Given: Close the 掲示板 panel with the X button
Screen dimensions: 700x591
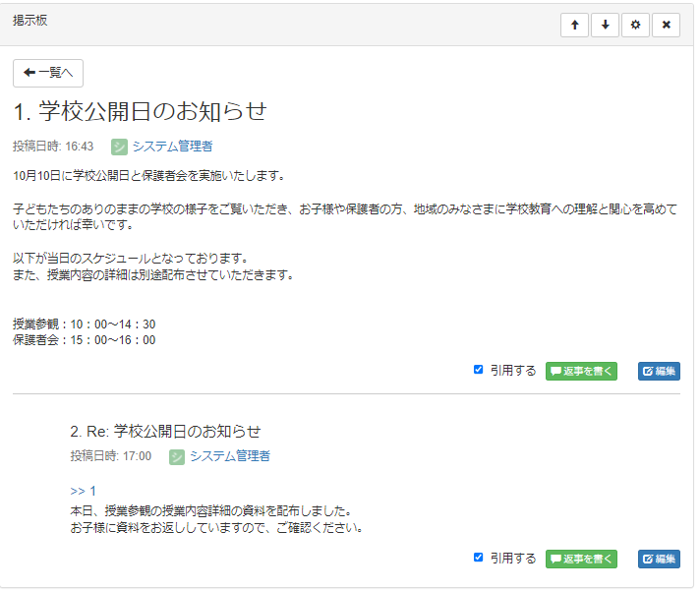Looking at the screenshot, I should [x=666, y=25].
